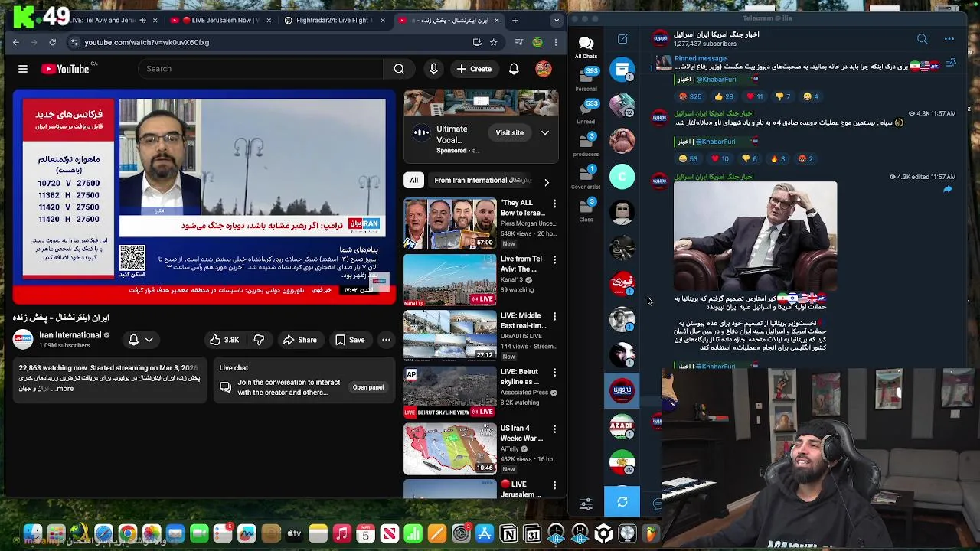Open the live chat panel
The width and height of the screenshot is (980, 551).
(x=367, y=387)
